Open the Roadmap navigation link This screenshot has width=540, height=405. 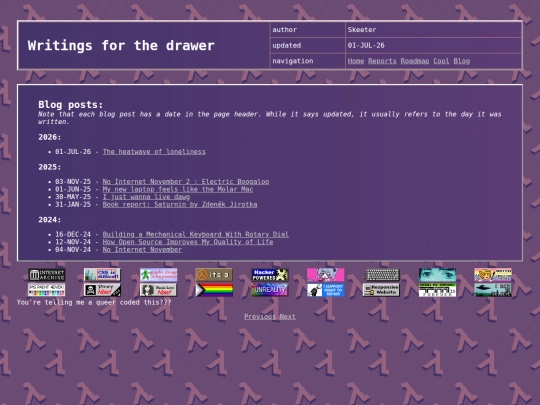click(x=415, y=61)
